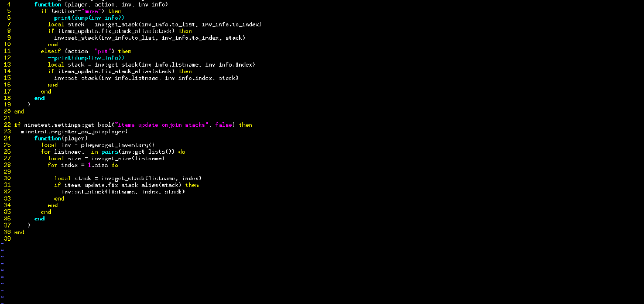644x304 pixels.
Task: Click the false keyword on line 22
Action: tap(224, 125)
